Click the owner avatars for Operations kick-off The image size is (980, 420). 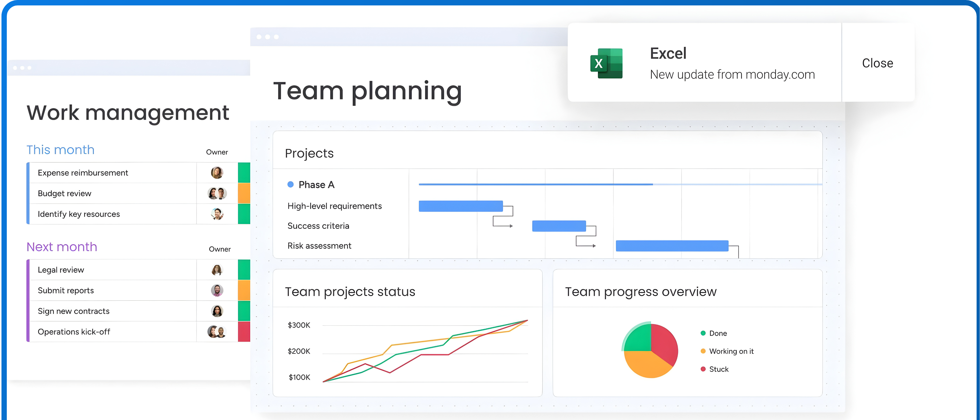(217, 332)
